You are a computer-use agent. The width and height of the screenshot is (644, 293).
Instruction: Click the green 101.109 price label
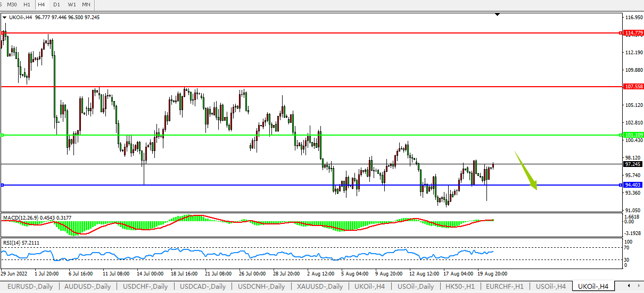pyautogui.click(x=633, y=135)
